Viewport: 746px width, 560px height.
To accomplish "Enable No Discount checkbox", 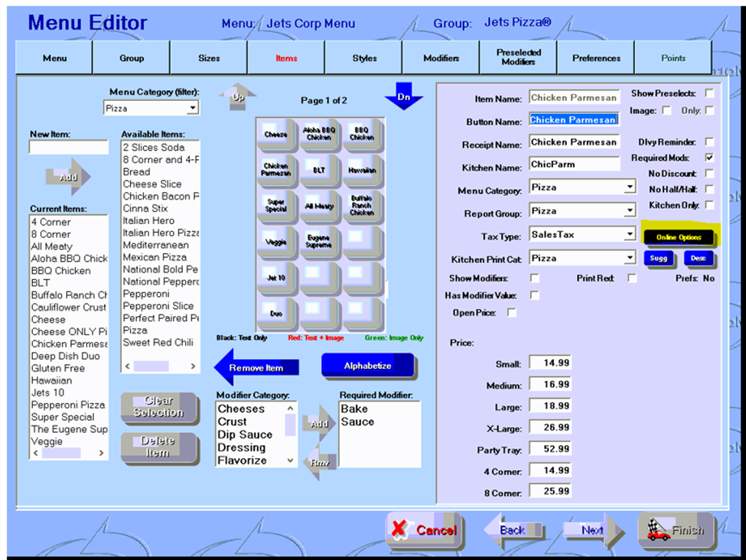I will pos(709,173).
